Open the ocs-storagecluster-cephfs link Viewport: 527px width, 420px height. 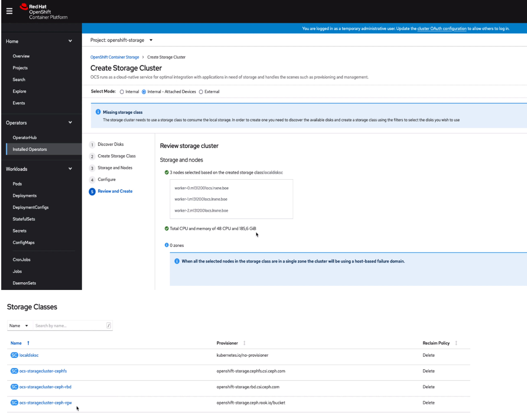43,371
